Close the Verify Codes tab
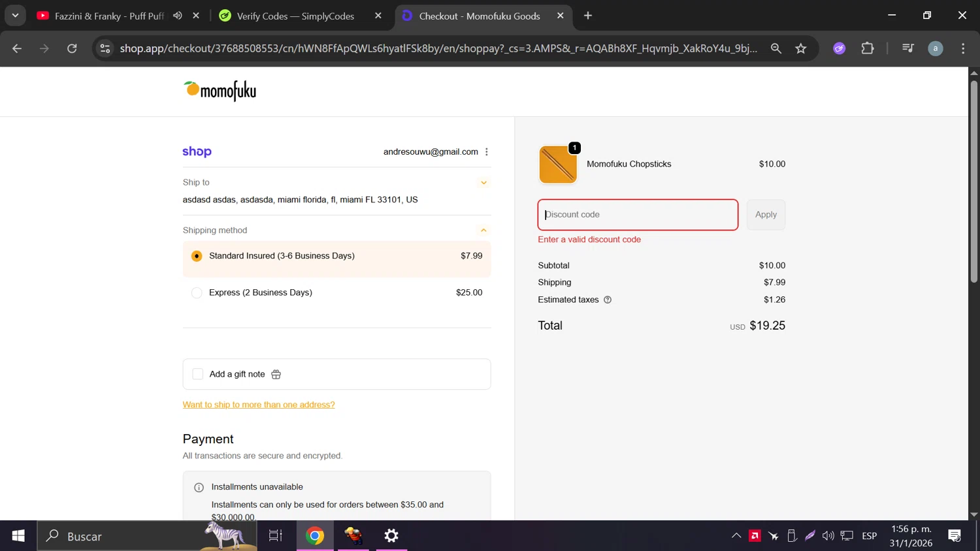Viewport: 980px width, 551px height. click(x=378, y=16)
